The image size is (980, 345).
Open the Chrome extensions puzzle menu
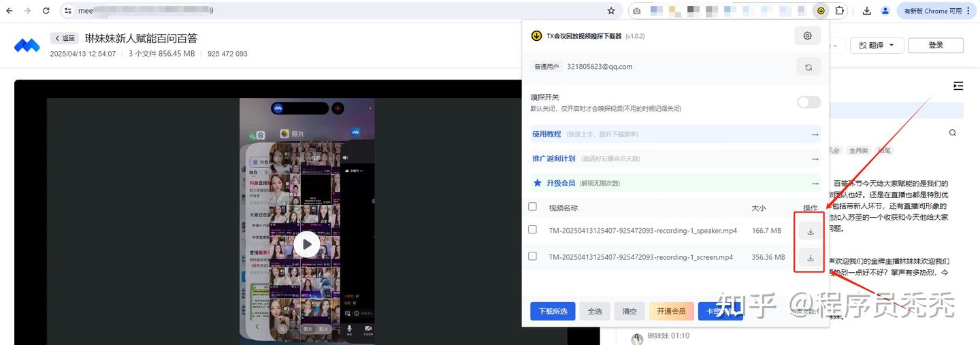[840, 11]
